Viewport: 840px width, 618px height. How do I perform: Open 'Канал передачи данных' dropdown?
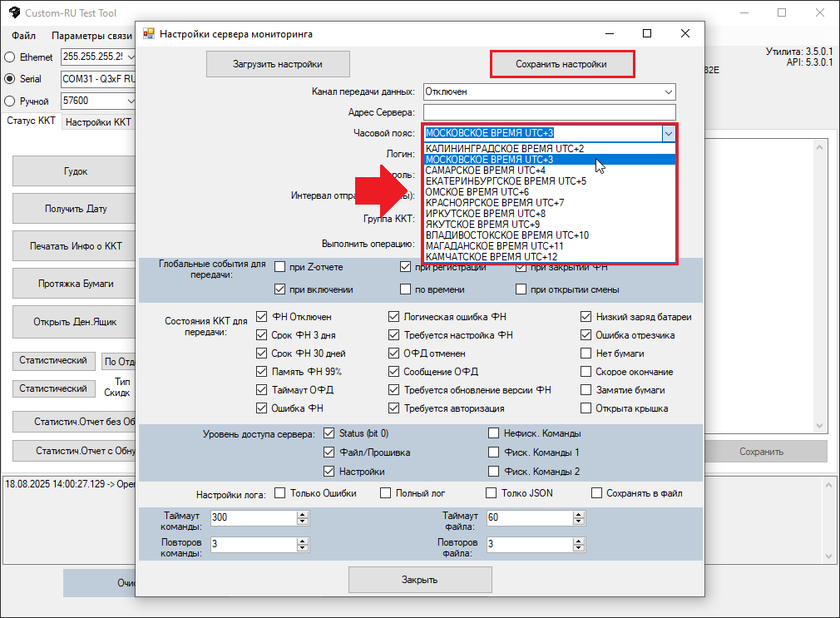click(668, 91)
